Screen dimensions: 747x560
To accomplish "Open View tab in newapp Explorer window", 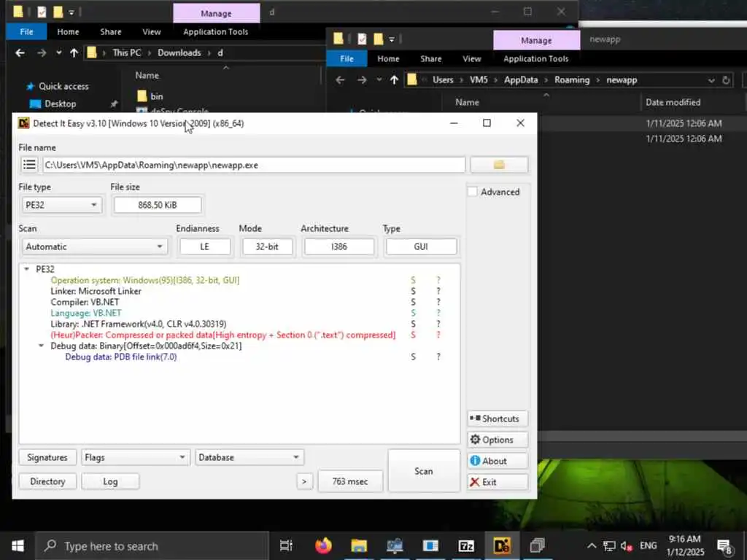I will tap(472, 58).
